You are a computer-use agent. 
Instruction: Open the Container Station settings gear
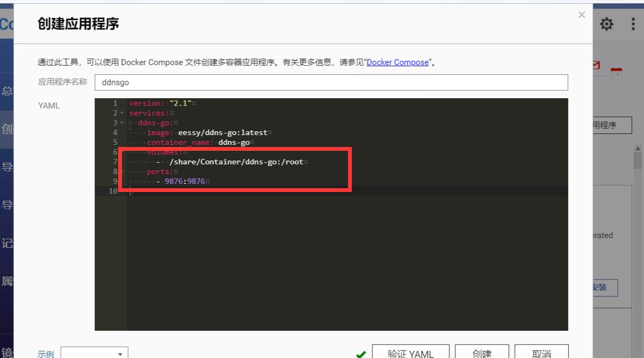click(606, 24)
